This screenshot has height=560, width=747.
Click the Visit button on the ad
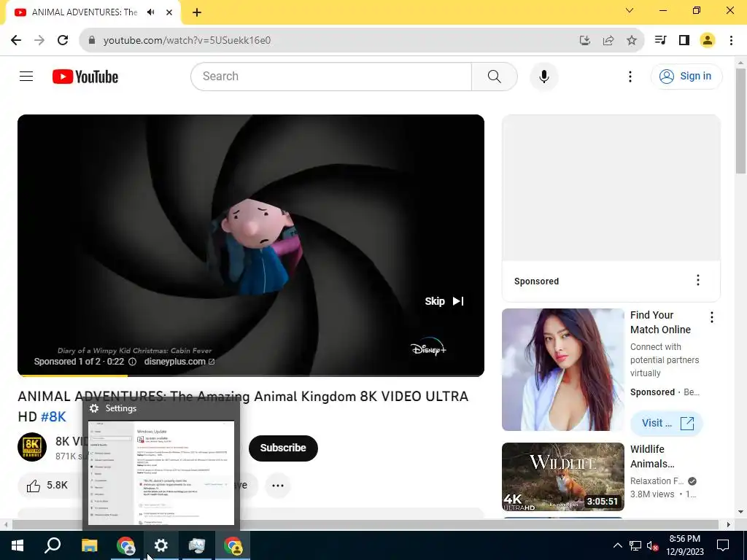click(667, 424)
